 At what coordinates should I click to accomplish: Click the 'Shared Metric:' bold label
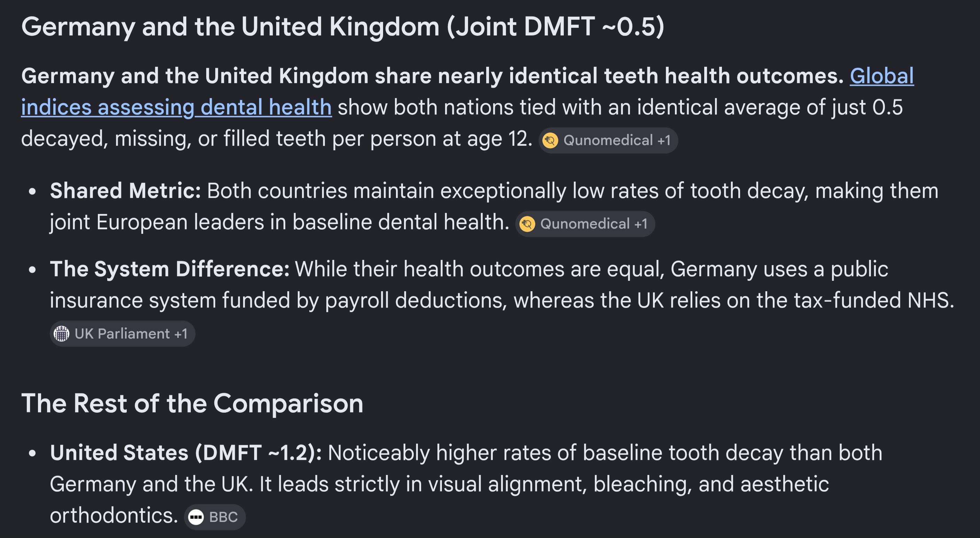coord(125,190)
